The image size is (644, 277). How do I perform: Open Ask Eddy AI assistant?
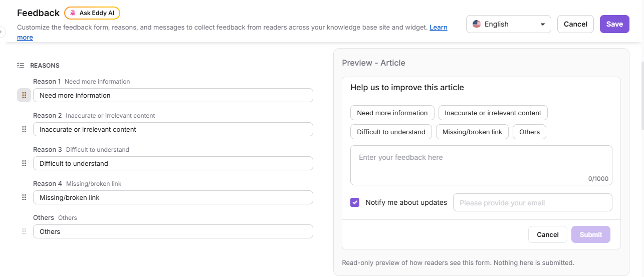[92, 13]
